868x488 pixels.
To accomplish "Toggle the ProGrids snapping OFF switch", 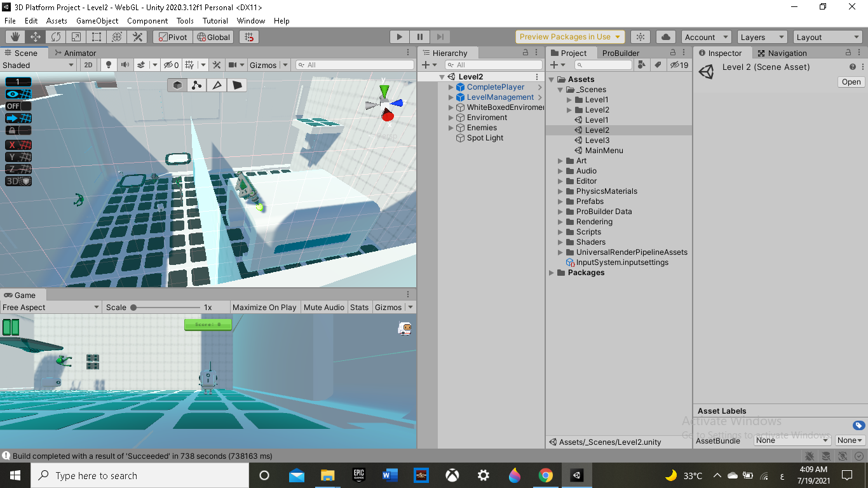I will 18,106.
